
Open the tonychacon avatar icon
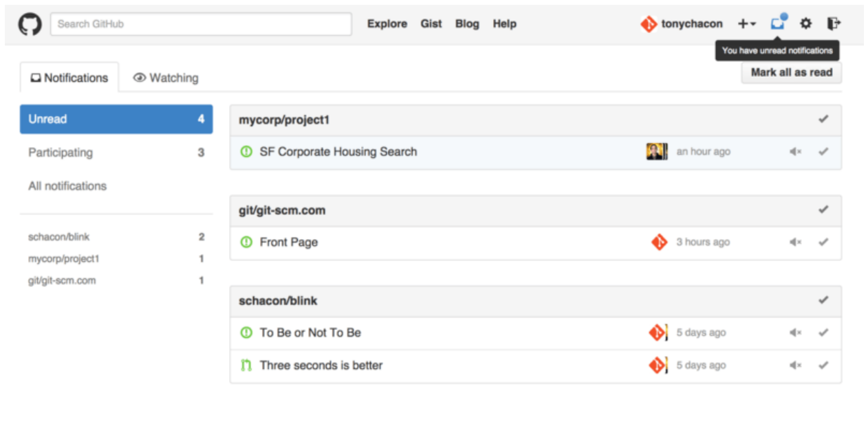649,24
